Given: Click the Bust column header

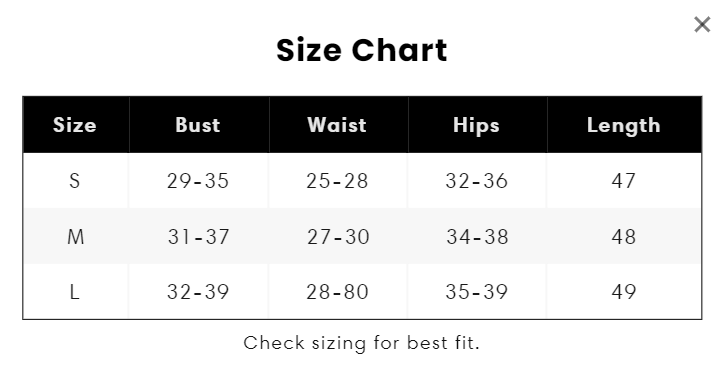Looking at the screenshot, I should pyautogui.click(x=198, y=125).
